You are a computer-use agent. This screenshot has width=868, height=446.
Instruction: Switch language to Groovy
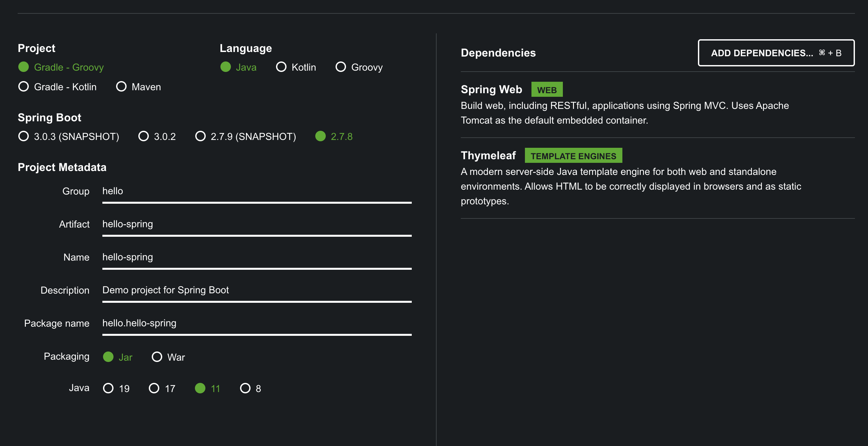[359, 67]
